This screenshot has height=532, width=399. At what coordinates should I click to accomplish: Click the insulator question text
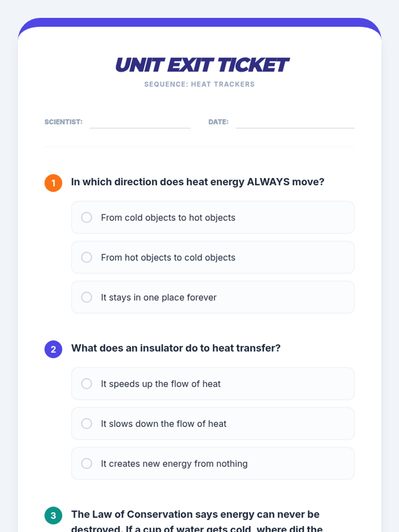click(x=176, y=348)
